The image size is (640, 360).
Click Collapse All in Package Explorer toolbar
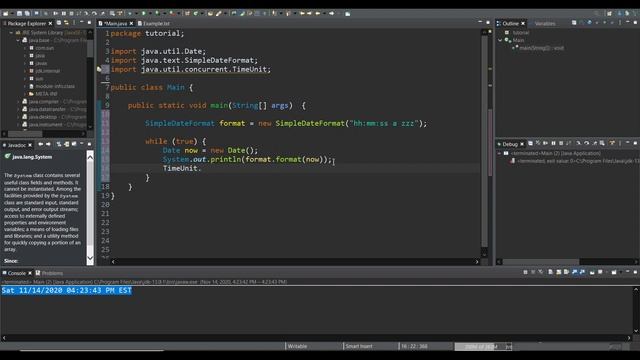click(x=59, y=23)
